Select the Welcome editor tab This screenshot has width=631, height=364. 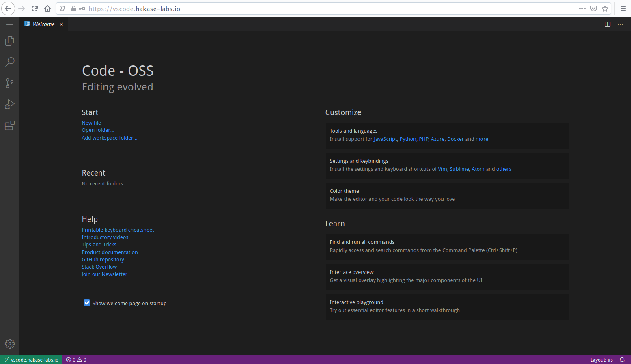pos(43,24)
